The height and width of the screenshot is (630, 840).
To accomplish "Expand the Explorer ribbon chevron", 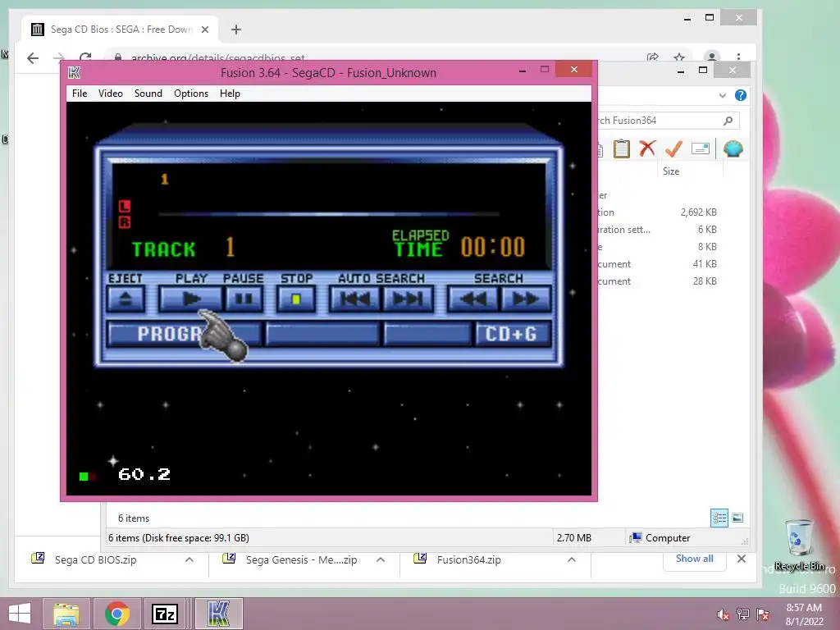I will click(722, 95).
